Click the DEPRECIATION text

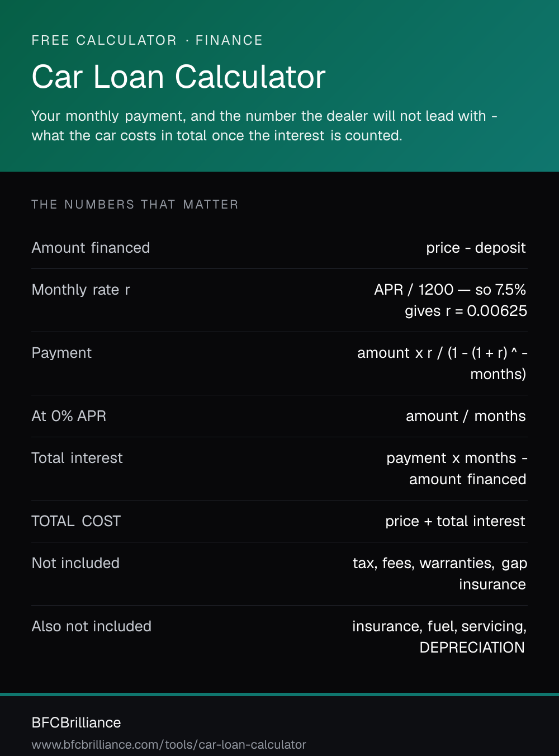coord(472,648)
